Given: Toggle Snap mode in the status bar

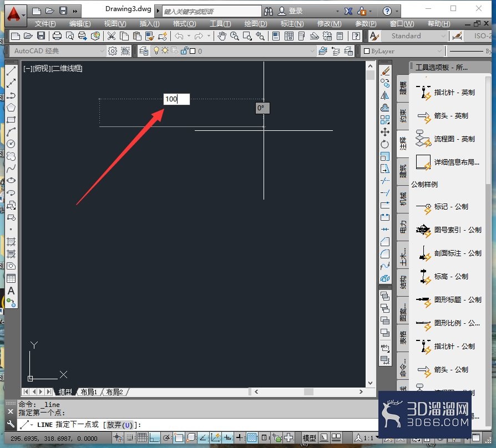Looking at the screenshot, I should [x=130, y=438].
